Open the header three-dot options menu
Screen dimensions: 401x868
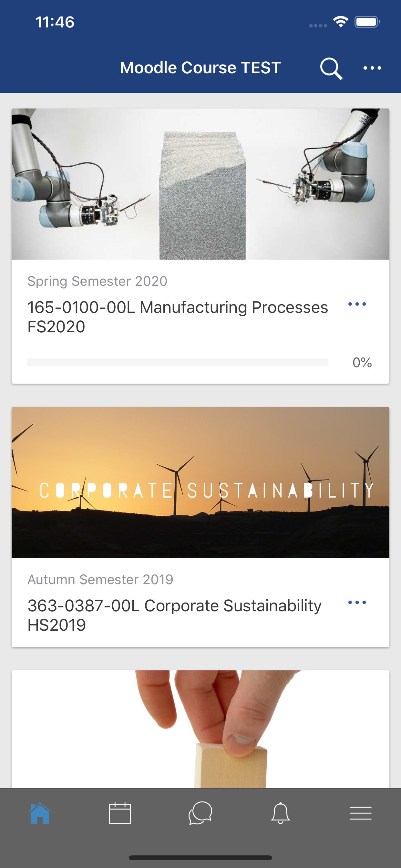[372, 68]
